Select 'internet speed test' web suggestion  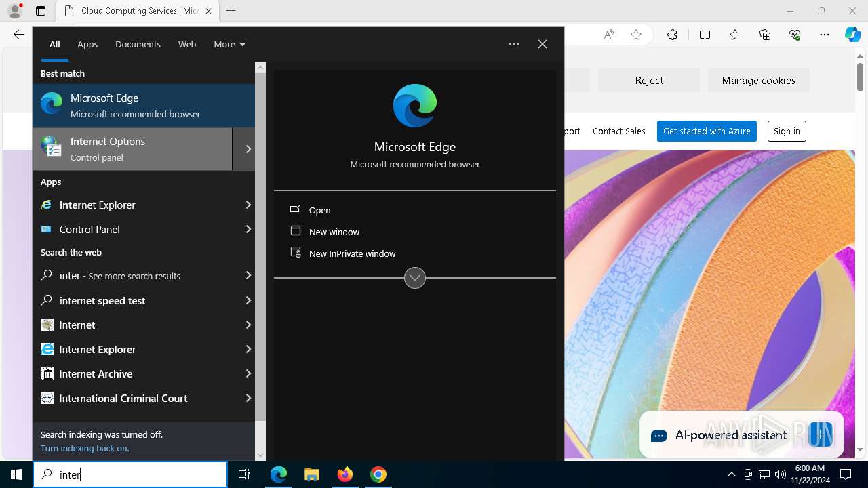pyautogui.click(x=136, y=300)
